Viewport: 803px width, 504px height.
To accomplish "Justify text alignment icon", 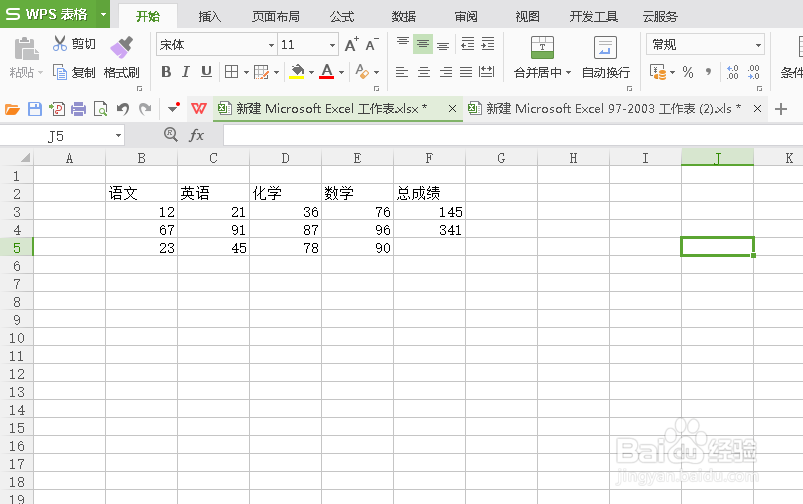I will pyautogui.click(x=466, y=72).
